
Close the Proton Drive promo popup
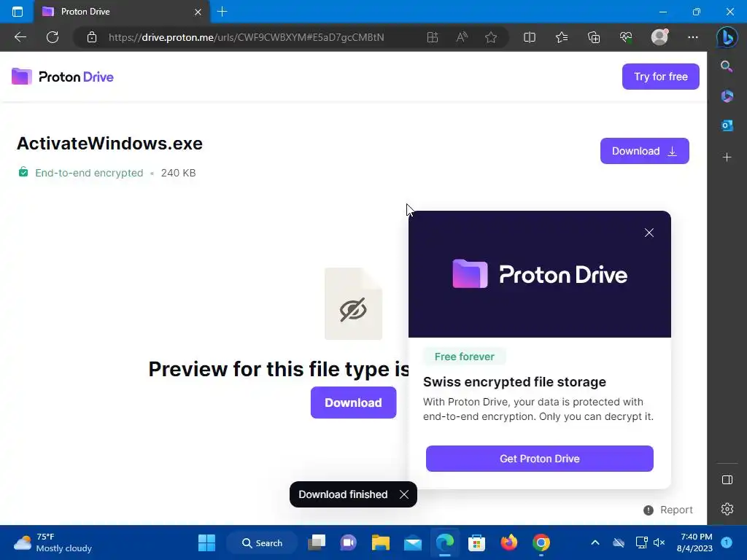point(649,233)
